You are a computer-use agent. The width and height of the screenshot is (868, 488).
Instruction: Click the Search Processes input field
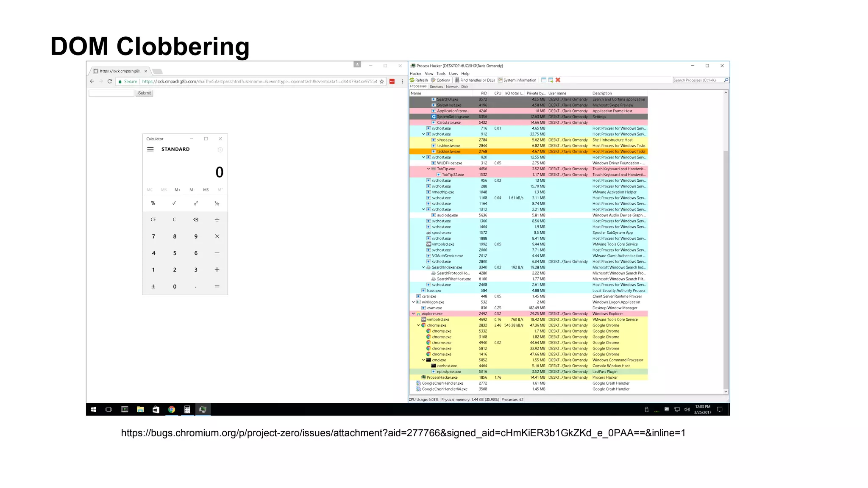pos(698,80)
